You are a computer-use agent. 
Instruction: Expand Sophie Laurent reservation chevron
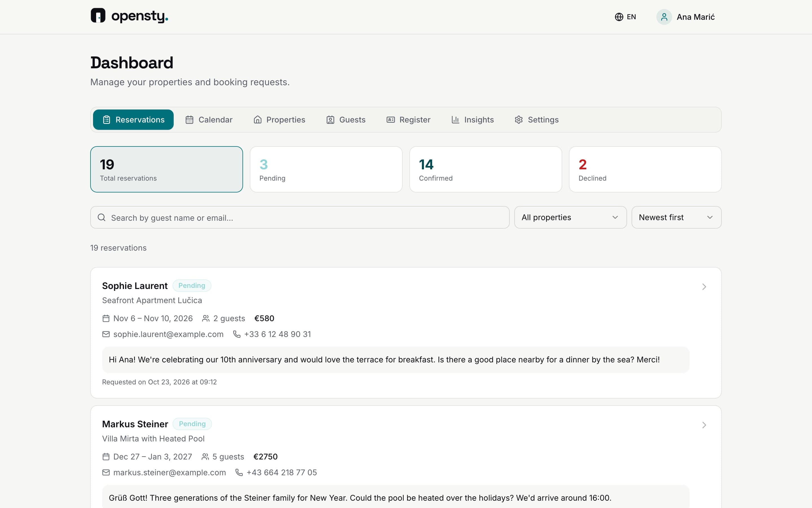(704, 286)
